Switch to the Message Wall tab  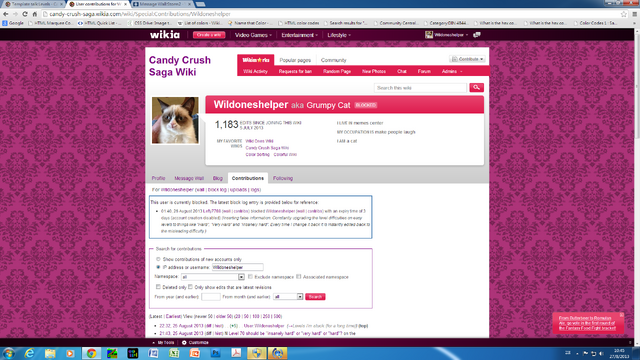tap(189, 178)
